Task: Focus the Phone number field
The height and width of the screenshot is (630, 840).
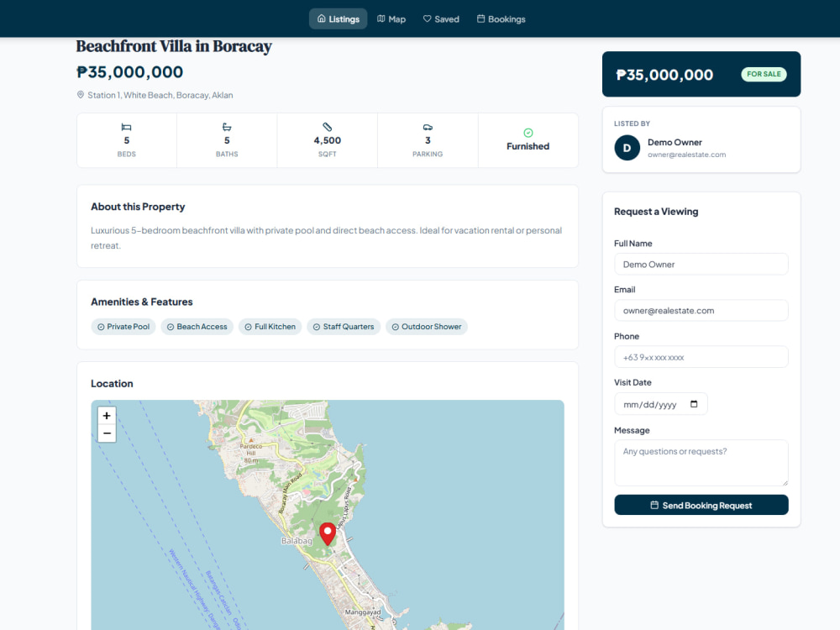Action: (x=701, y=357)
